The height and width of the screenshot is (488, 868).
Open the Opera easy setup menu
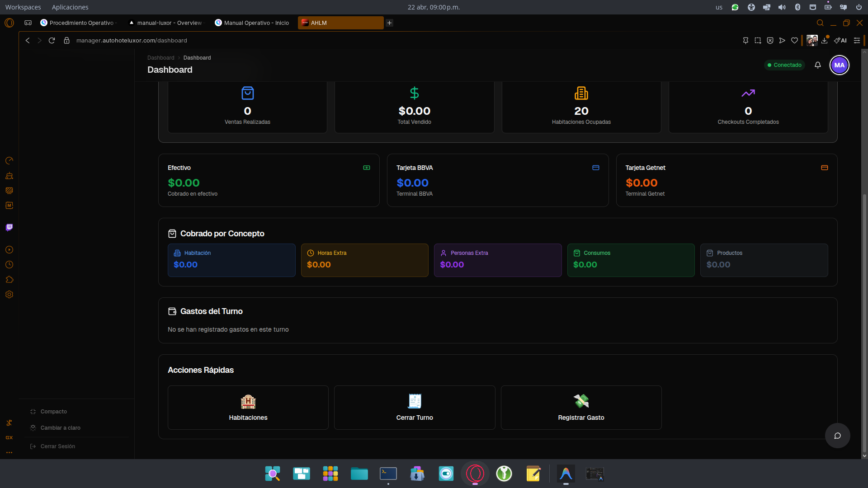click(x=857, y=41)
